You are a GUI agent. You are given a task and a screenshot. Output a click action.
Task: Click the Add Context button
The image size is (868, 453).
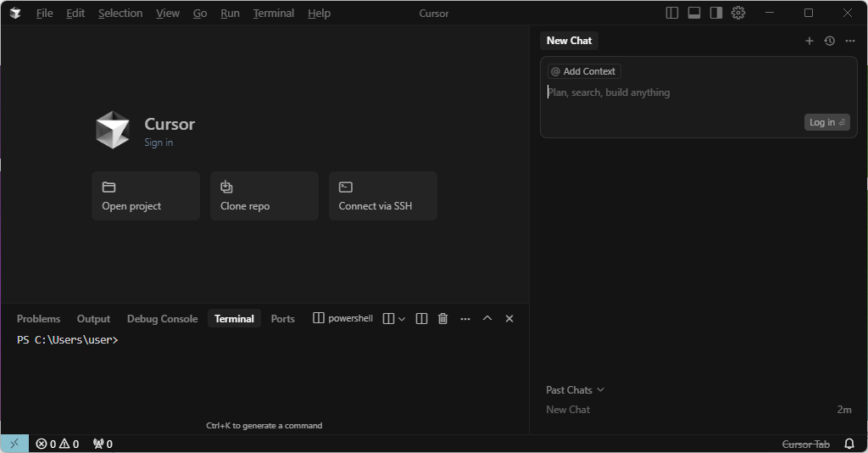coord(584,71)
